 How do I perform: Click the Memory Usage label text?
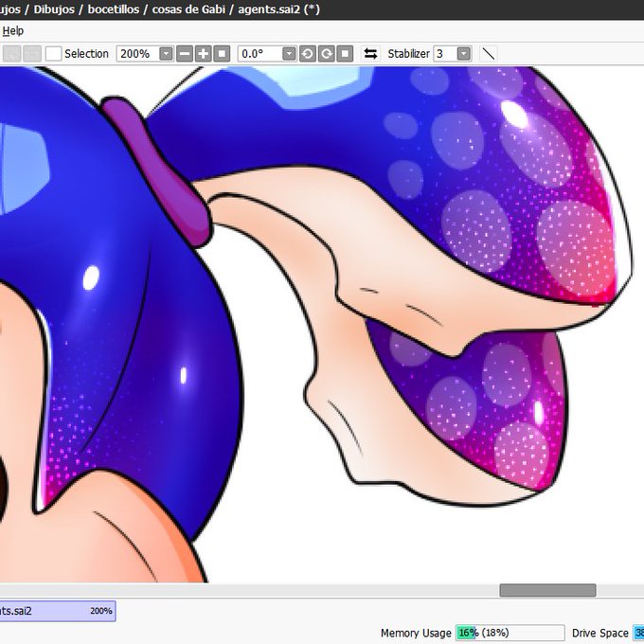tap(416, 634)
